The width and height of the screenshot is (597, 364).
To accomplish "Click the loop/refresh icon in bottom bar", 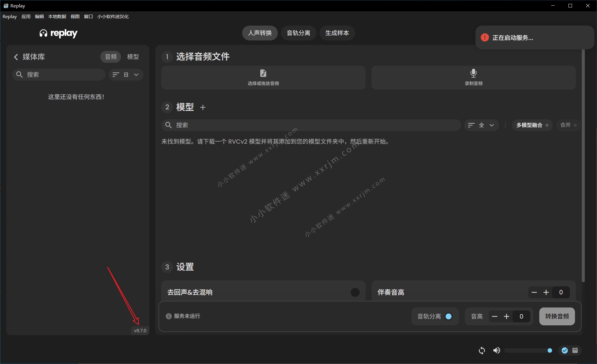I will (482, 351).
